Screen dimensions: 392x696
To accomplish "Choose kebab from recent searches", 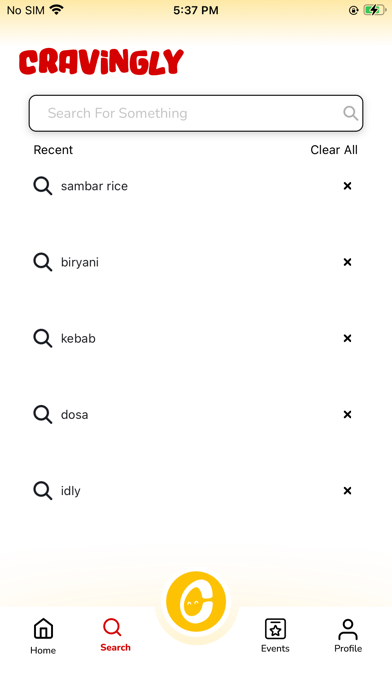I will [x=78, y=339].
